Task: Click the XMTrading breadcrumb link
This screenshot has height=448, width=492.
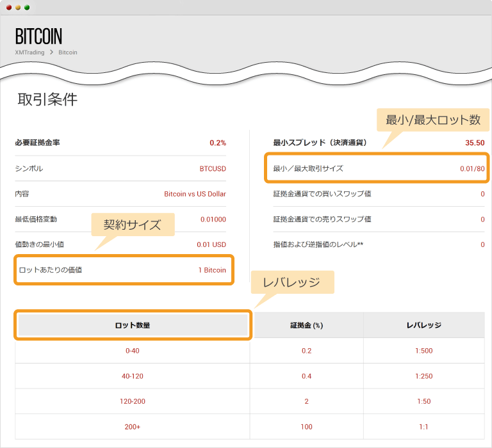Action: coord(30,52)
